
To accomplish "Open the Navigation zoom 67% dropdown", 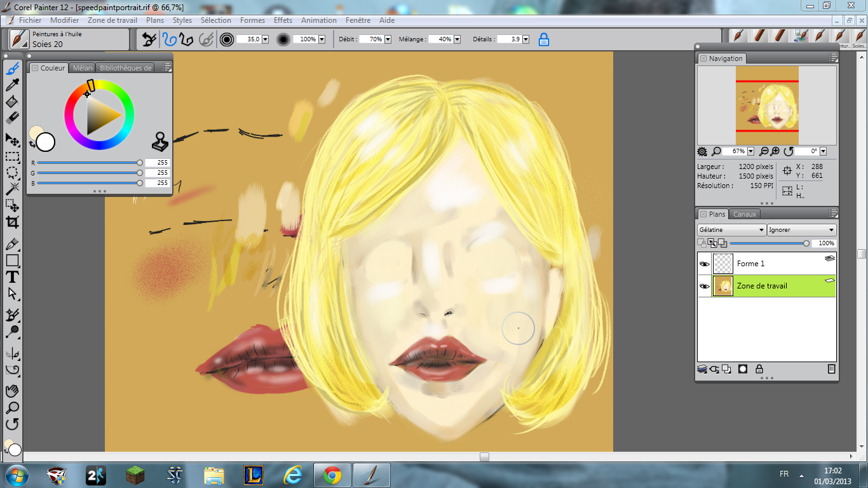I will coord(750,151).
